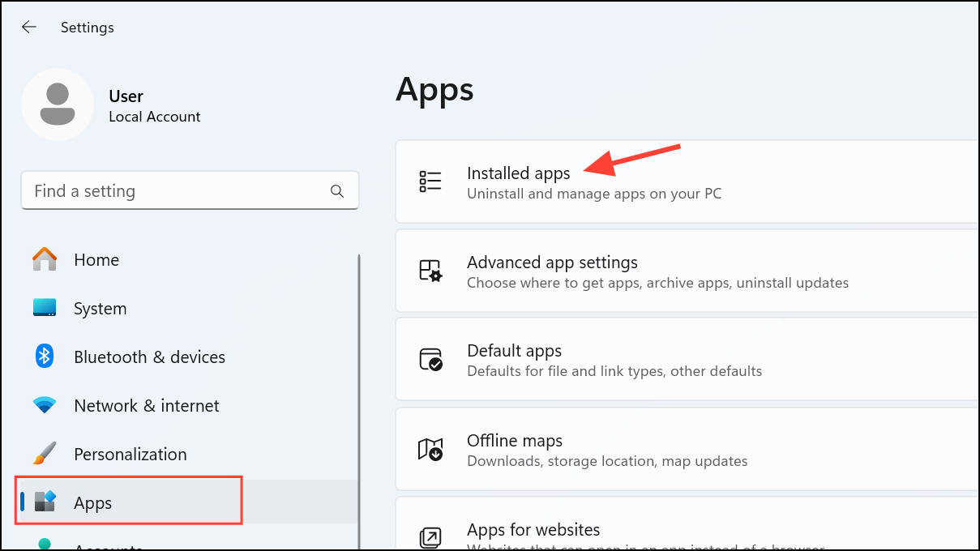Viewport: 980px width, 551px height.
Task: Click the back arrow in Settings header
Action: tap(29, 27)
